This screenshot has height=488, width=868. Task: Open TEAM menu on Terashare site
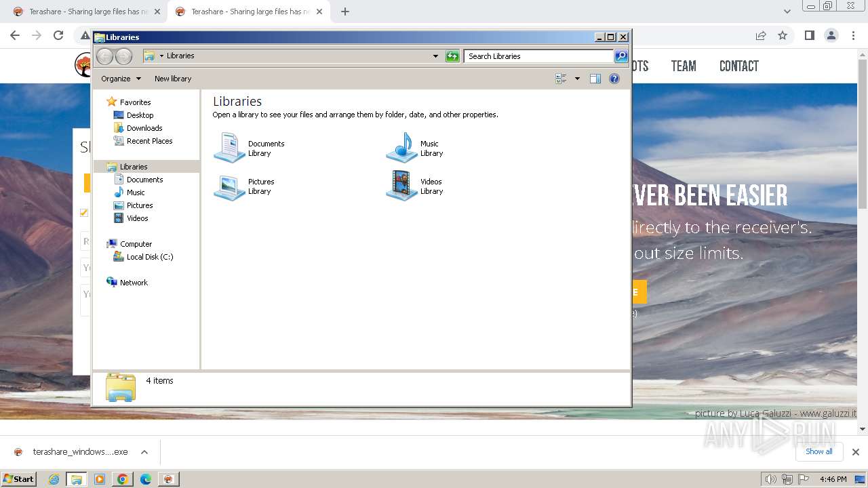(684, 66)
